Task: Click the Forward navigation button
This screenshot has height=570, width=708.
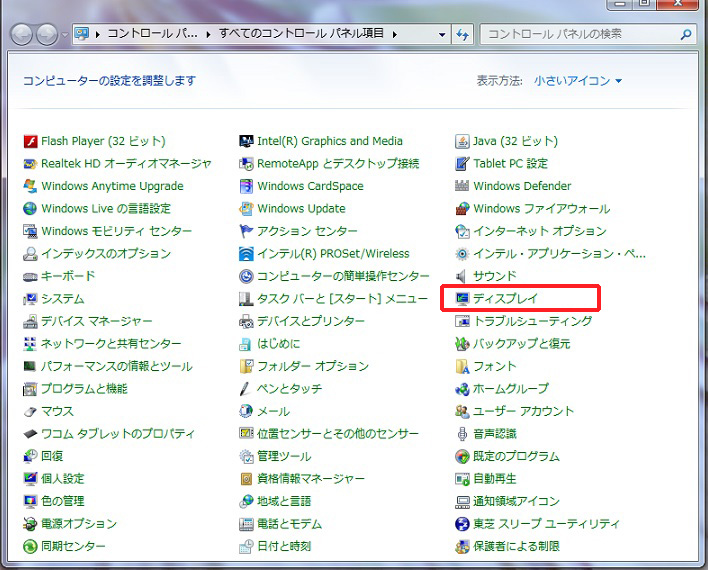Action: click(x=47, y=34)
